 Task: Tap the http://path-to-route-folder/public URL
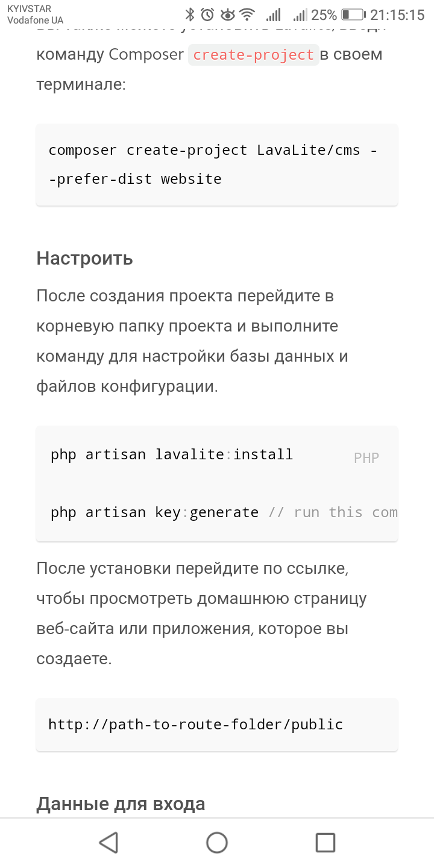tap(195, 725)
